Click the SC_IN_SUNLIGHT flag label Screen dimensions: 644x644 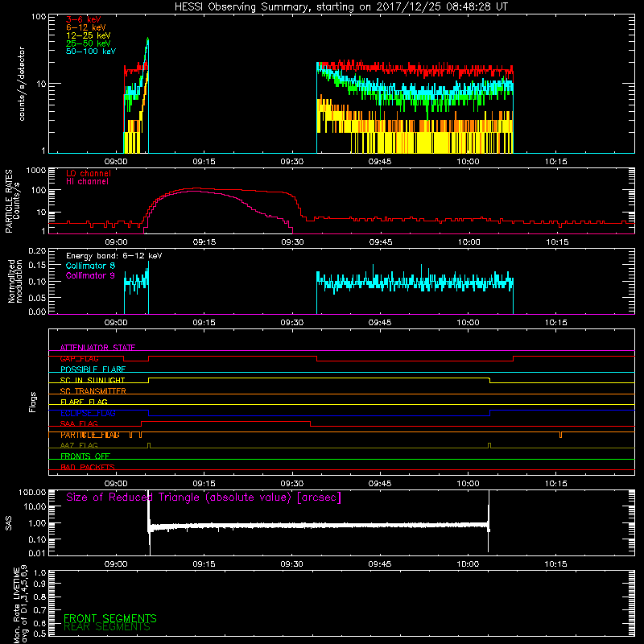coord(93,380)
